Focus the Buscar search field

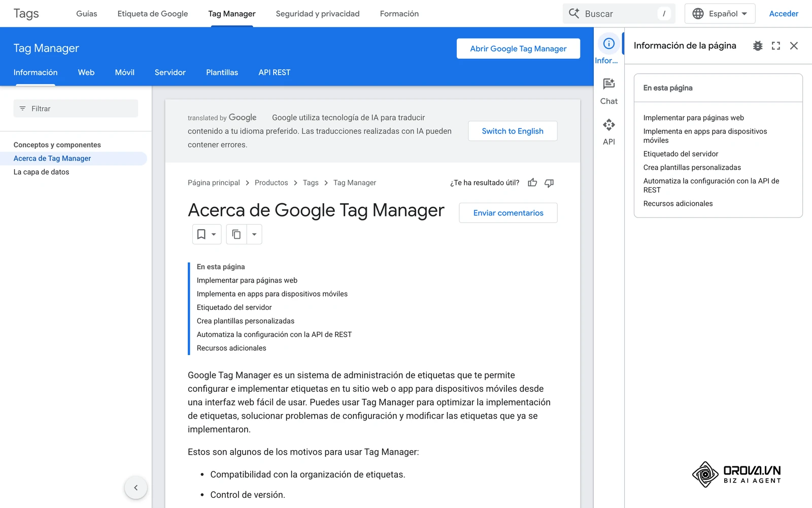[619, 14]
